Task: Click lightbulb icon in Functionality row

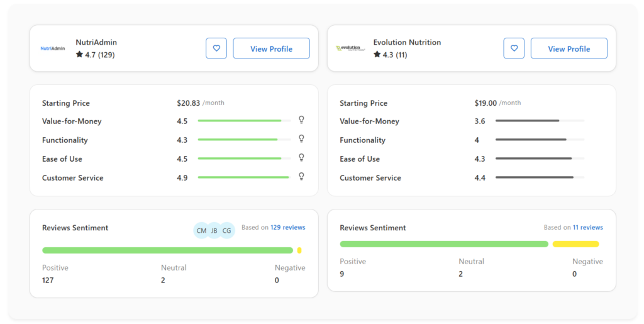Action: [301, 138]
